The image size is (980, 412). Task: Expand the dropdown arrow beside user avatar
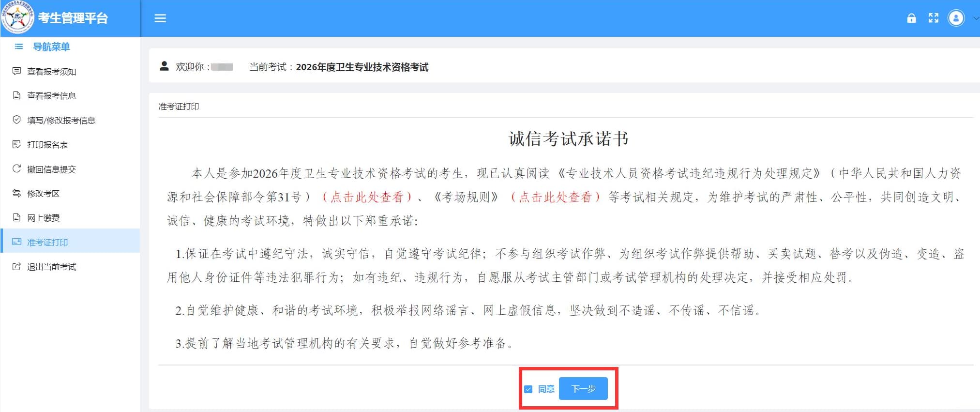(x=976, y=18)
